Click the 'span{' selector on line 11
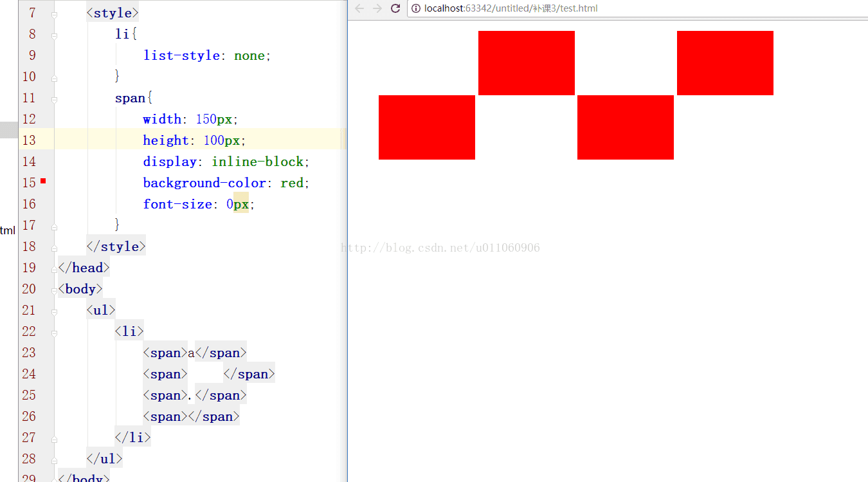The width and height of the screenshot is (868, 482). [x=133, y=98]
